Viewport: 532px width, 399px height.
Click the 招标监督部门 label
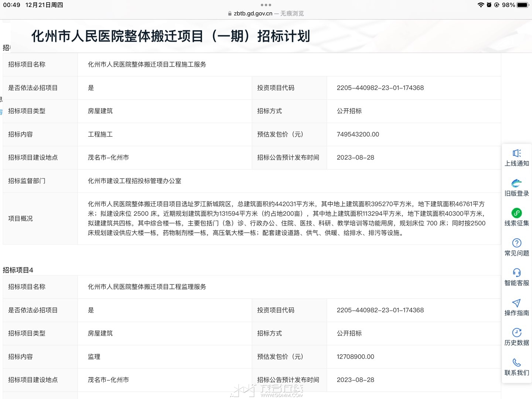click(27, 181)
